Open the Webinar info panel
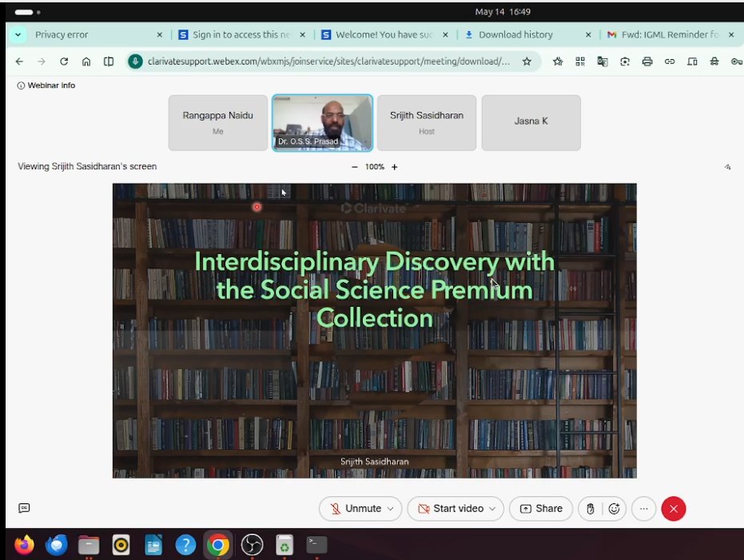 coord(46,85)
